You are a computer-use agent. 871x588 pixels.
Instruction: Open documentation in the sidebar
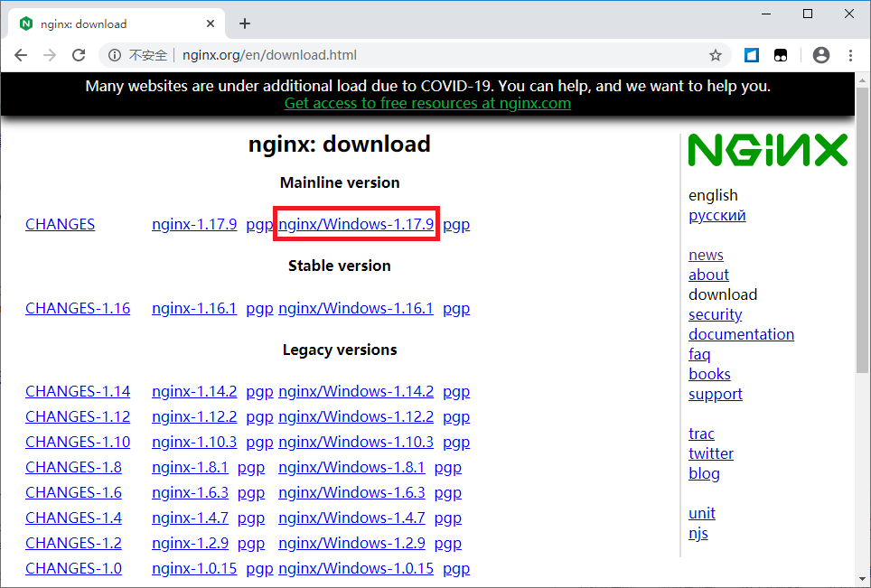point(741,334)
